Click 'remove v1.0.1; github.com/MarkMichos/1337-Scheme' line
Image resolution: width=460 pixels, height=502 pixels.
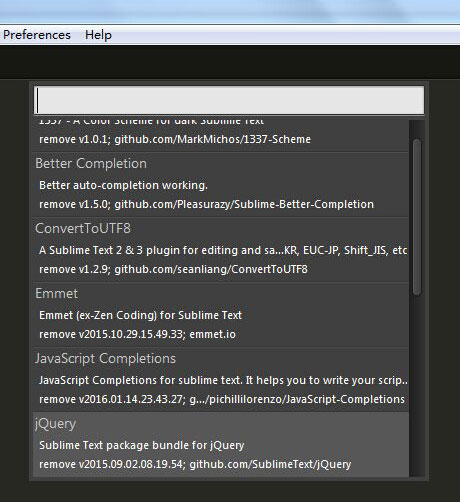(175, 139)
